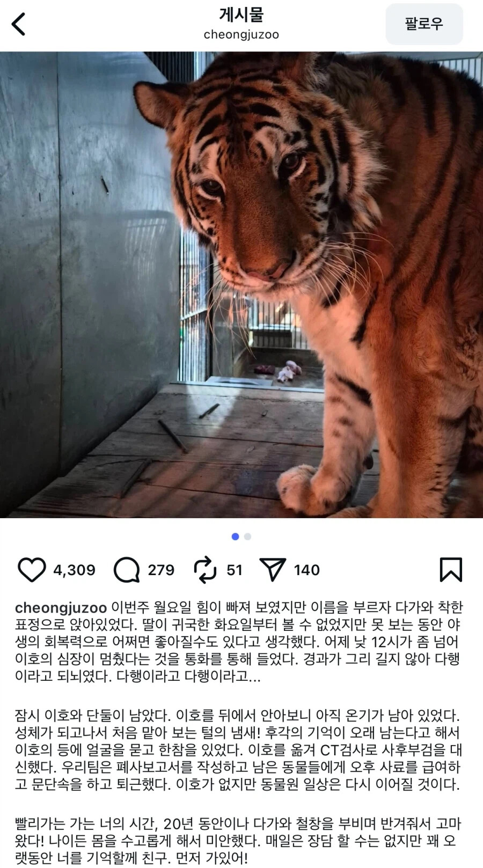
Task: Repost using the circular arrows icon
Action: (x=205, y=570)
